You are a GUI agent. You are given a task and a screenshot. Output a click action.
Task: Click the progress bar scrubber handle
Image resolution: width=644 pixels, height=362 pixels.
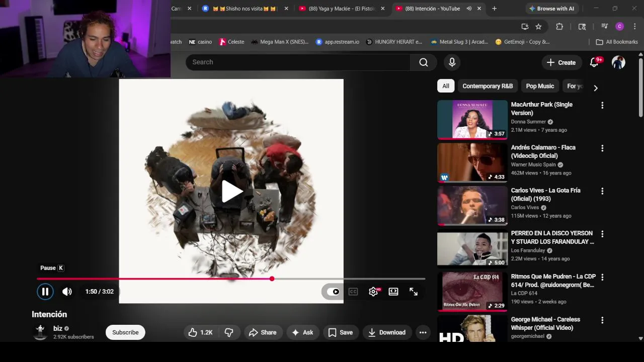272,279
